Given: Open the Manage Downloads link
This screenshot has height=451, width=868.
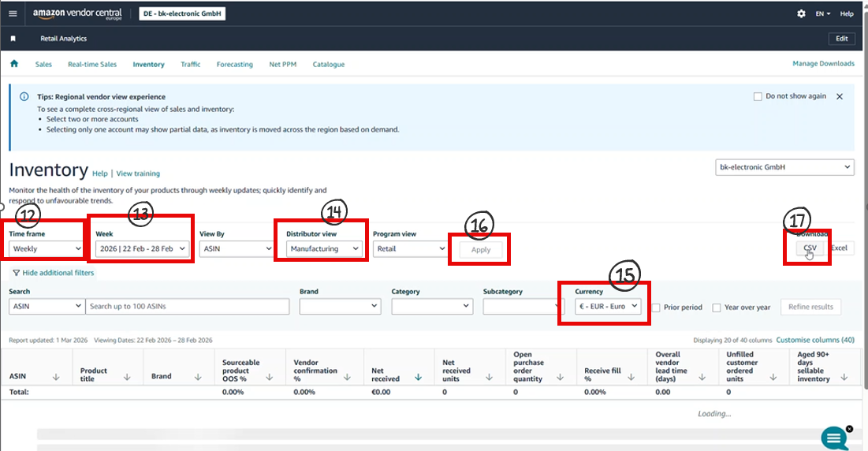Looking at the screenshot, I should [x=823, y=64].
